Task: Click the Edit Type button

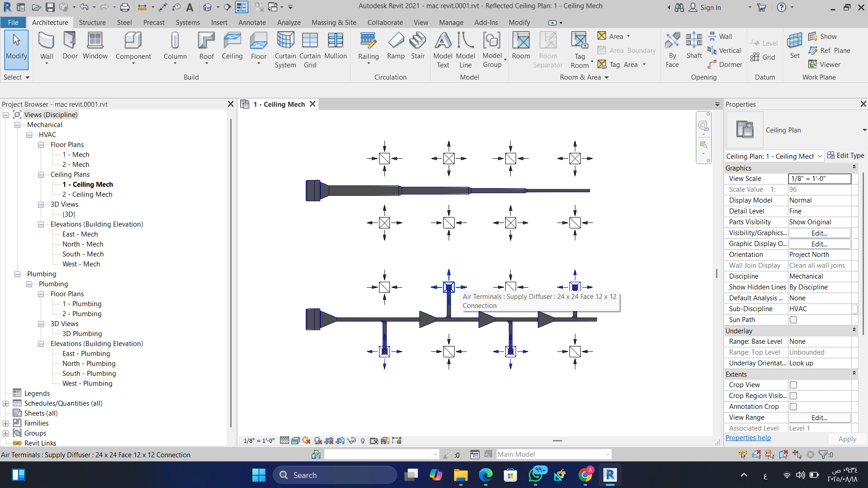Action: click(846, 156)
